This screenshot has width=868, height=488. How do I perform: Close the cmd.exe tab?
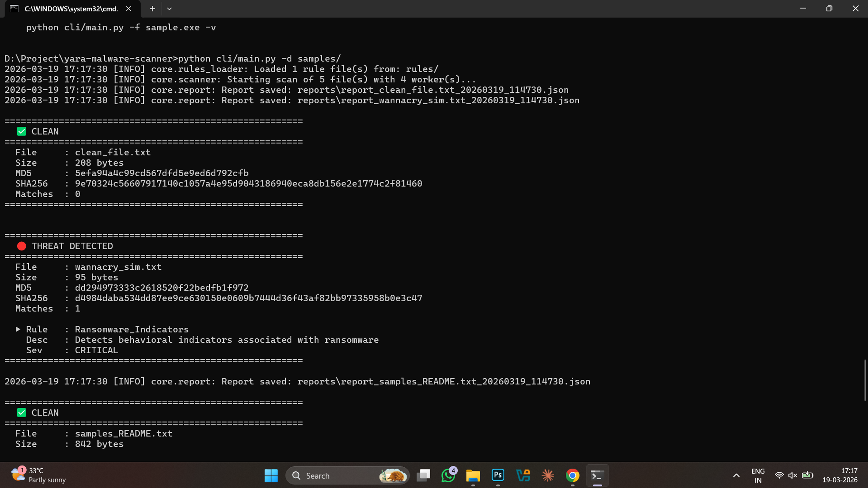[128, 9]
